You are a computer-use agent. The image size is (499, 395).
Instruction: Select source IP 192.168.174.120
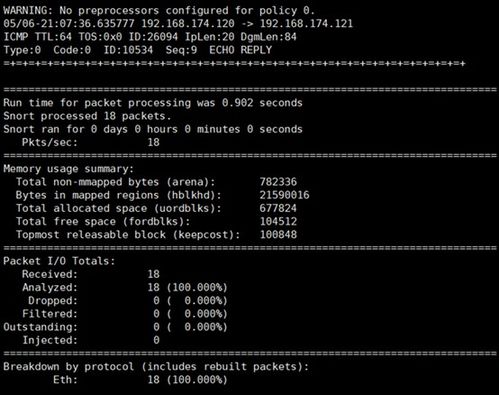click(x=188, y=24)
